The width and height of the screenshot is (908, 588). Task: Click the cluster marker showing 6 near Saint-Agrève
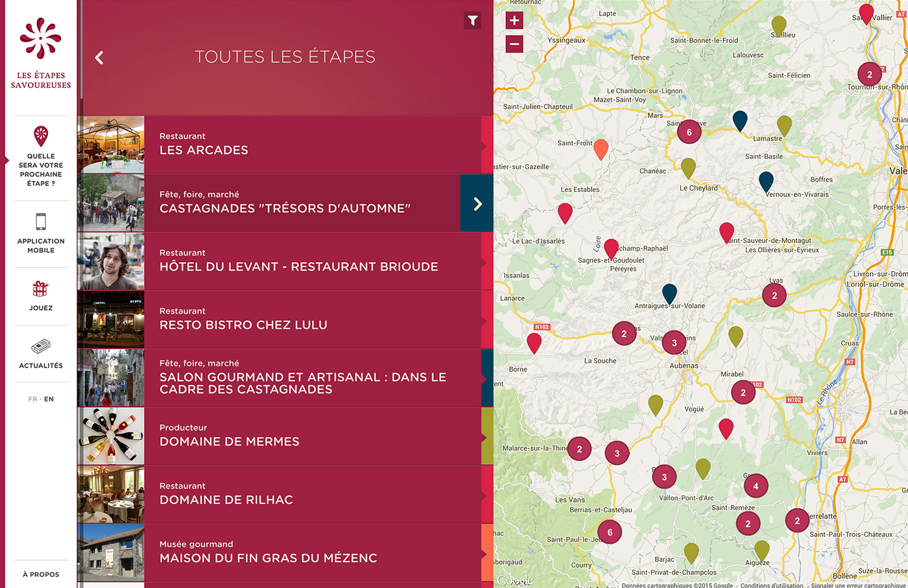tap(689, 132)
